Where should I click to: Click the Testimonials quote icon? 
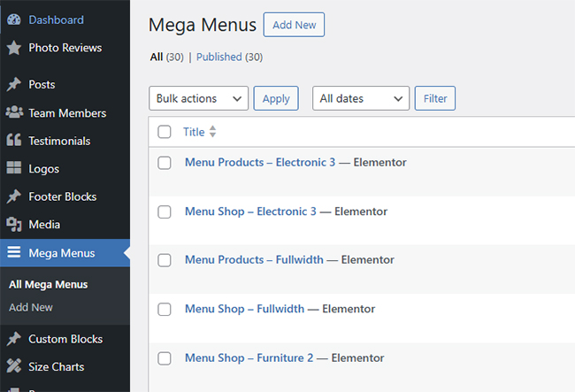point(14,140)
